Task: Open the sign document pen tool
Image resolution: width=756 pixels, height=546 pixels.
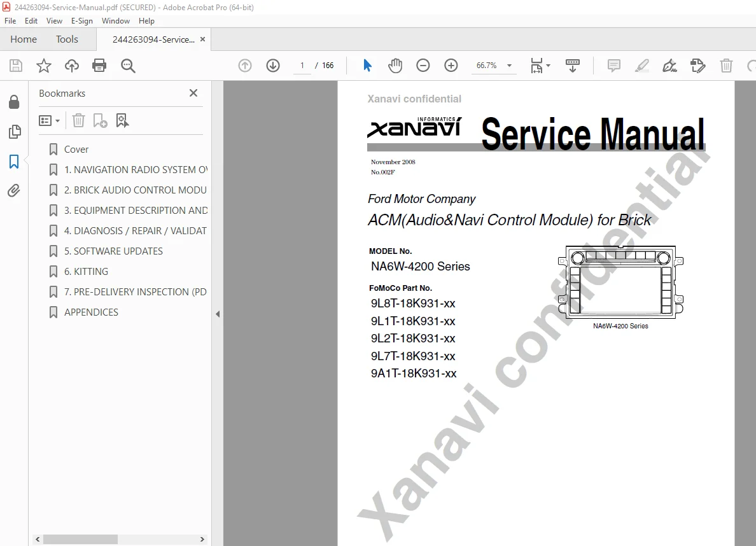Action: click(669, 66)
